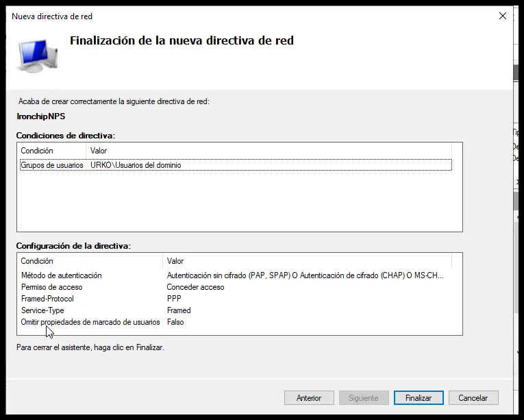Screen dimensions: 524x420
Task: Click the Condición header in conditions list
Action: (52, 151)
